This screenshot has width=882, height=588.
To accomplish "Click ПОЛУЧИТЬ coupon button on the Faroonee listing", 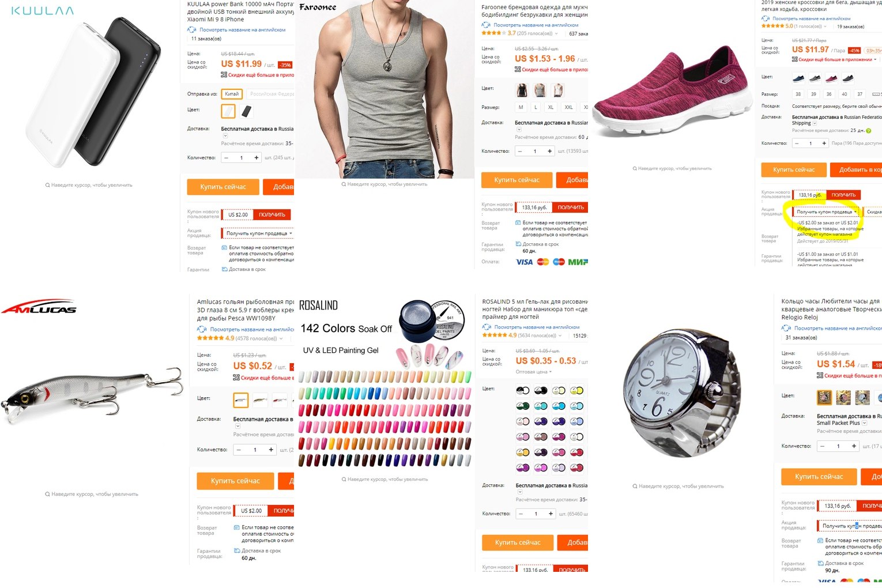I will point(570,208).
